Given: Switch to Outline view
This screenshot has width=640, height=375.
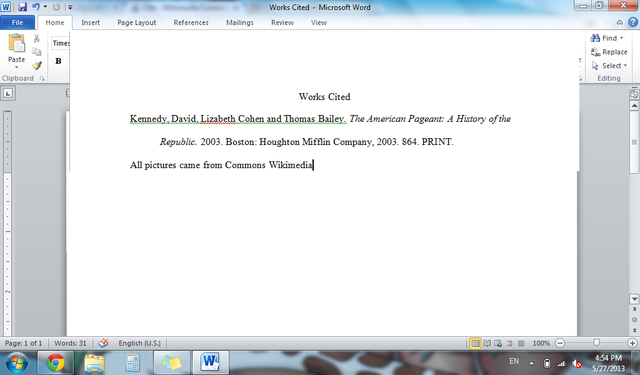Looking at the screenshot, I should [509, 344].
